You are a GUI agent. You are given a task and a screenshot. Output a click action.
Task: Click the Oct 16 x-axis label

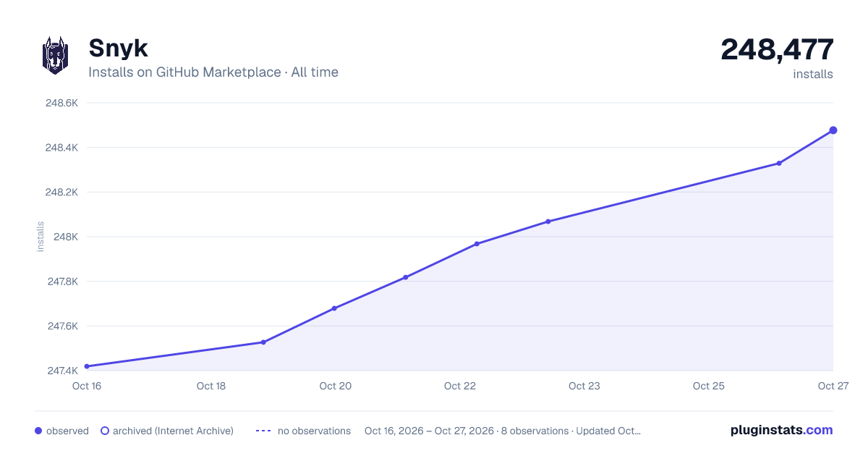(87, 386)
